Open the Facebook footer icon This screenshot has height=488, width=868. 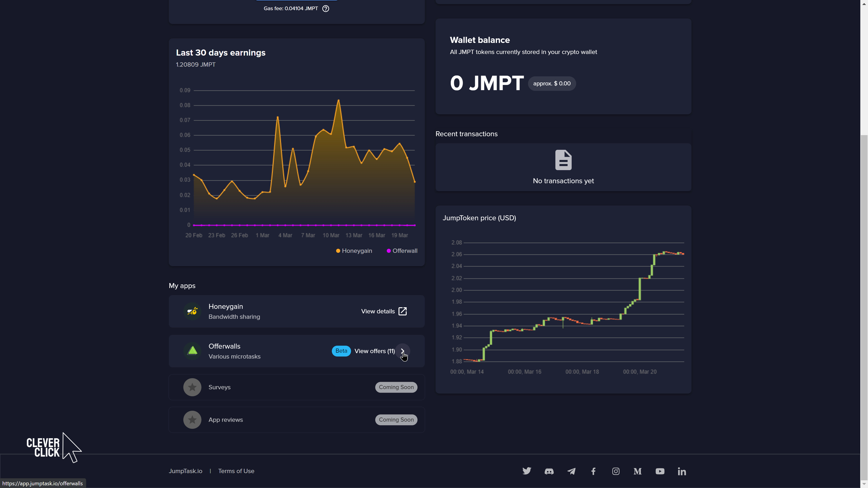pos(593,471)
